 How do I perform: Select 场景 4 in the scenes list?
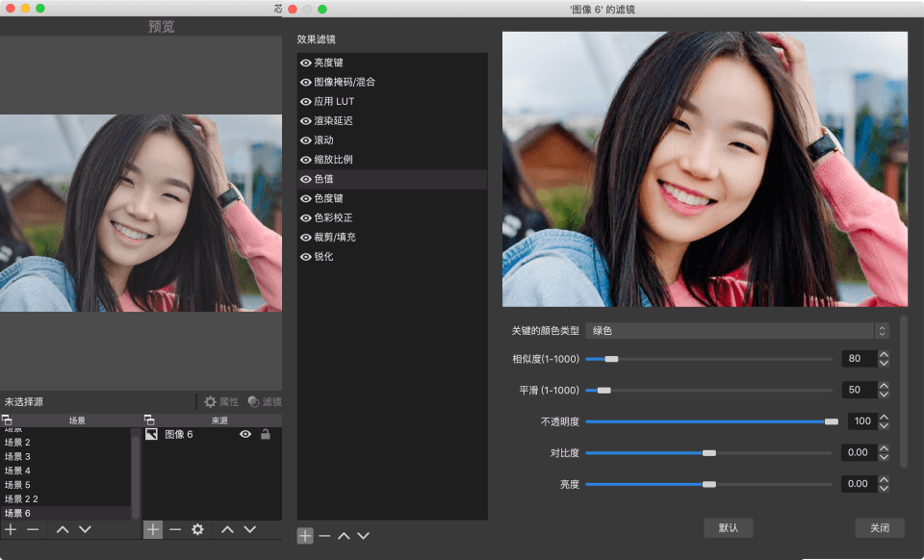pyautogui.click(x=18, y=471)
